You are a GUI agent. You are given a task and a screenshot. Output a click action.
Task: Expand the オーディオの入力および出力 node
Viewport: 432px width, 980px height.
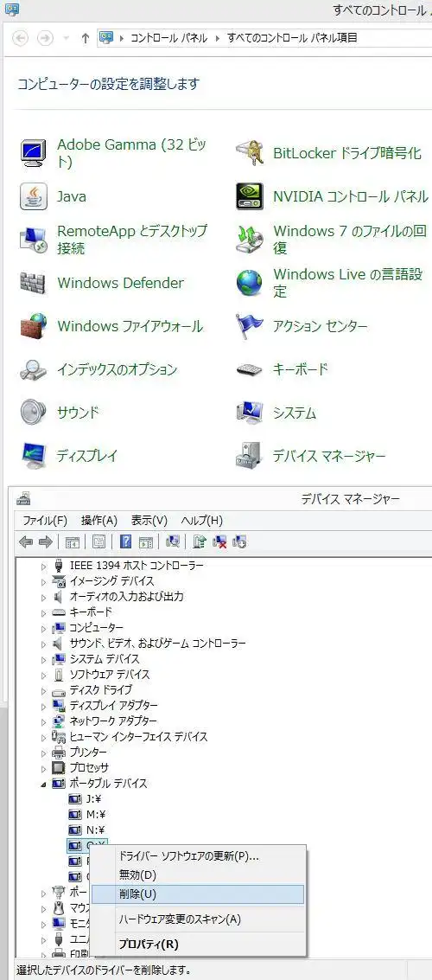44,597
